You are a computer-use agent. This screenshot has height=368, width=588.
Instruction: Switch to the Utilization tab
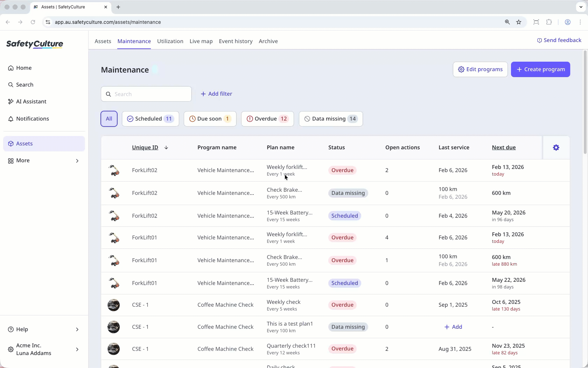tap(170, 41)
